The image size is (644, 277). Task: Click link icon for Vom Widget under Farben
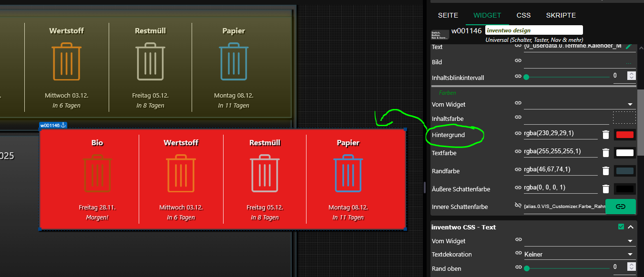(x=518, y=103)
